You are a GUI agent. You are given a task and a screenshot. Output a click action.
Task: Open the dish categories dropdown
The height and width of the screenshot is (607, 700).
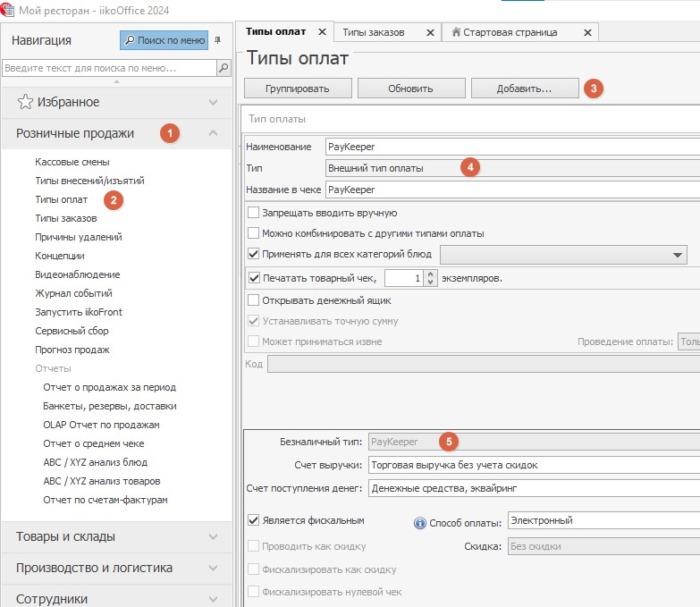point(677,255)
